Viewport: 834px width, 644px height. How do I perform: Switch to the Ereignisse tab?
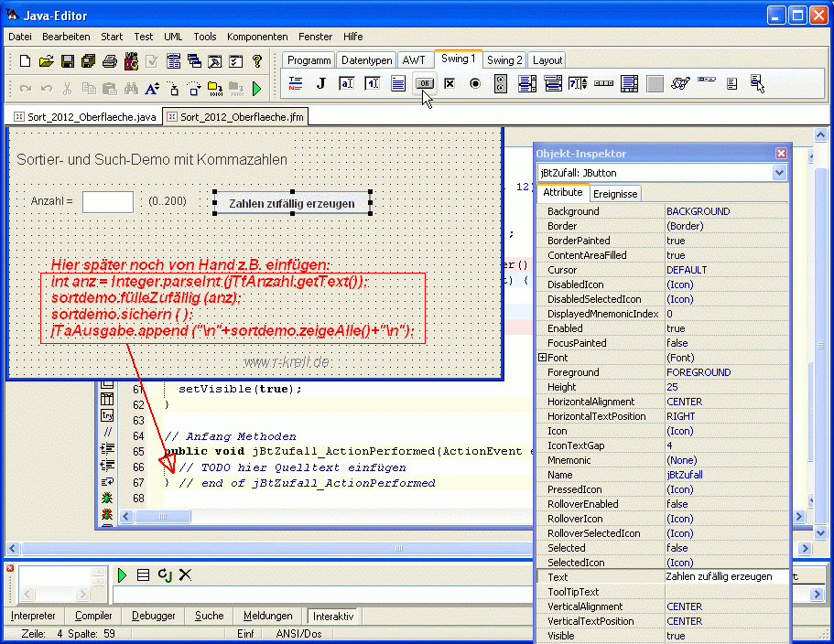[x=614, y=193]
